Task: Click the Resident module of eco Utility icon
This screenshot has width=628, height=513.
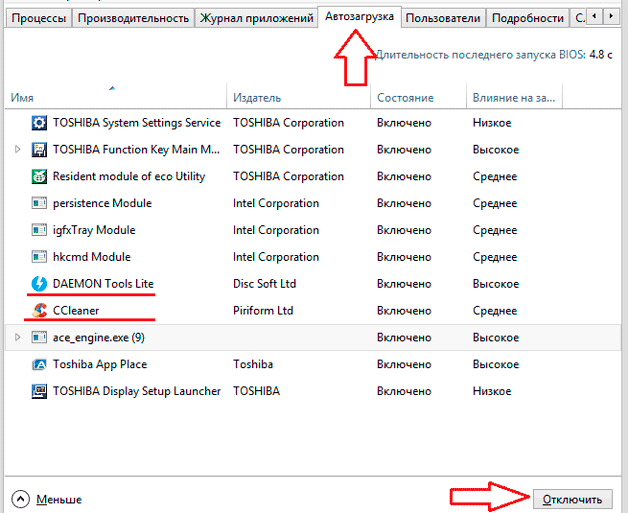Action: coord(39,176)
